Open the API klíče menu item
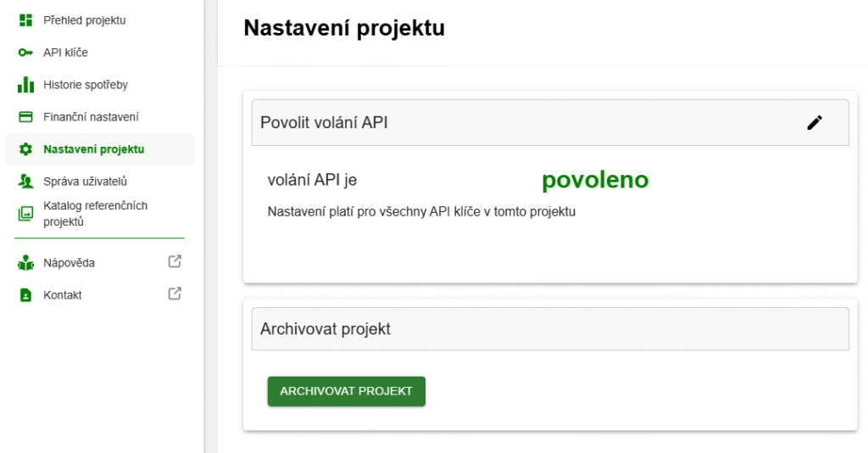The height and width of the screenshot is (453, 868). click(x=100, y=53)
